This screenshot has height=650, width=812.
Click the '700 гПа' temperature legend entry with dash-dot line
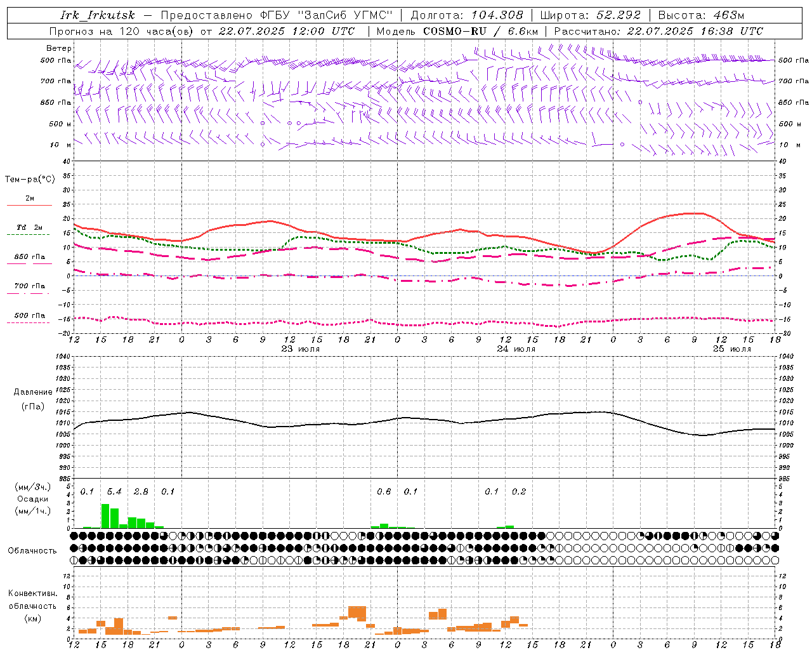point(30,286)
